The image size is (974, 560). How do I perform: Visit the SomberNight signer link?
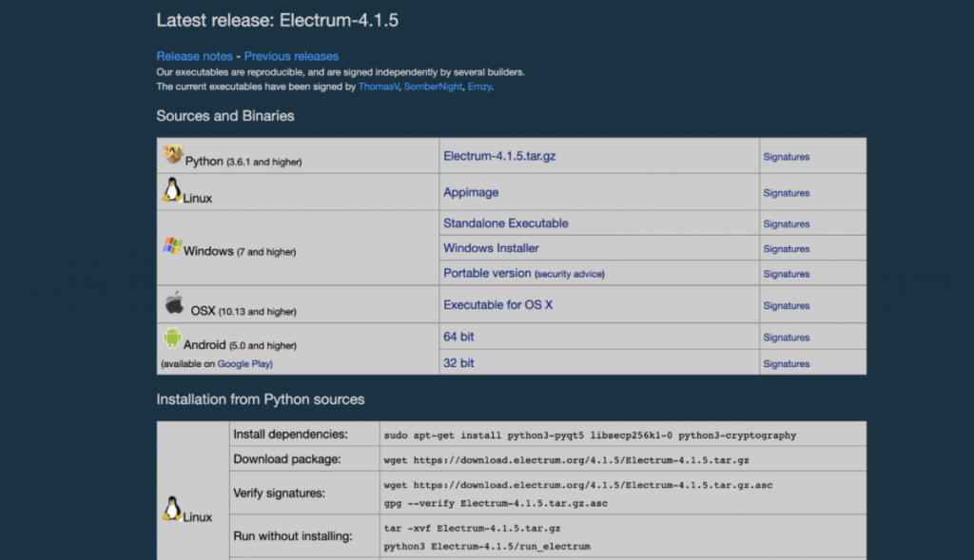(x=433, y=87)
